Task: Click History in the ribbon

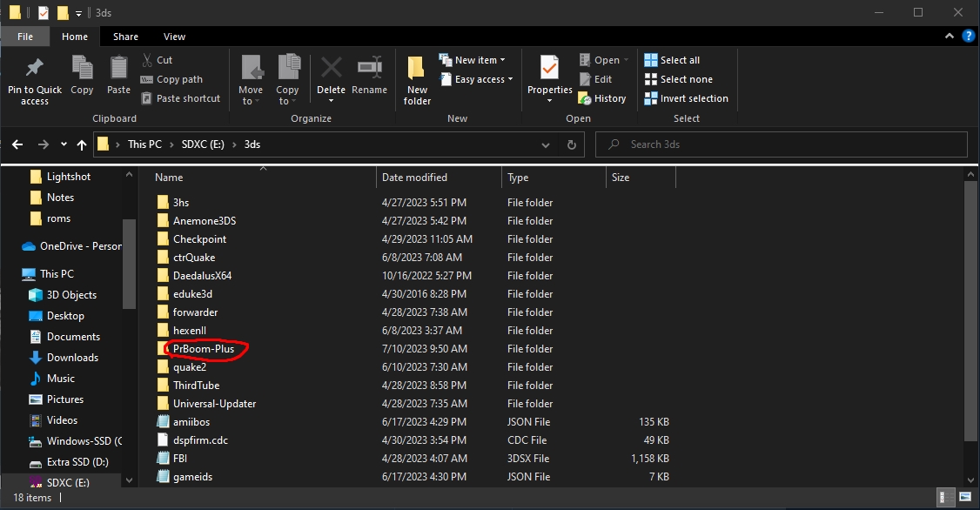Action: point(602,98)
